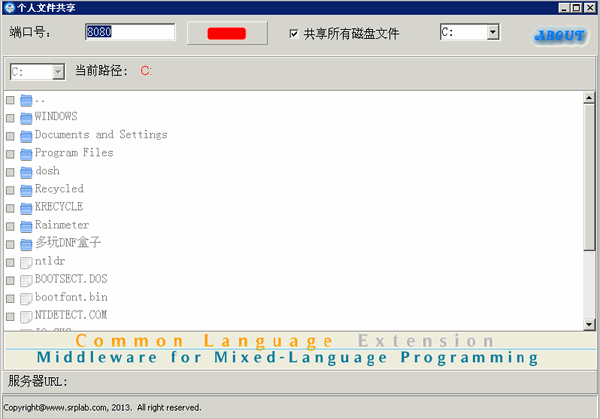Image resolution: width=600 pixels, height=419 pixels.
Task: Open the Program Files folder icon
Action: (26, 154)
